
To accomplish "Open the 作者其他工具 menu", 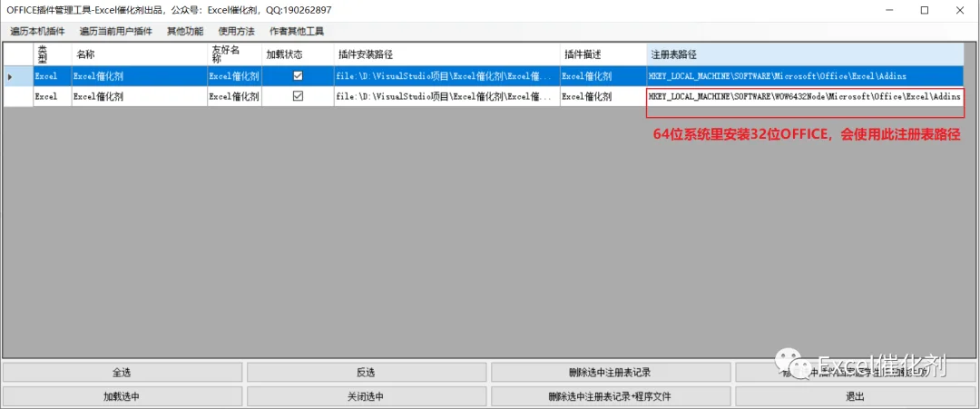I will pos(296,31).
